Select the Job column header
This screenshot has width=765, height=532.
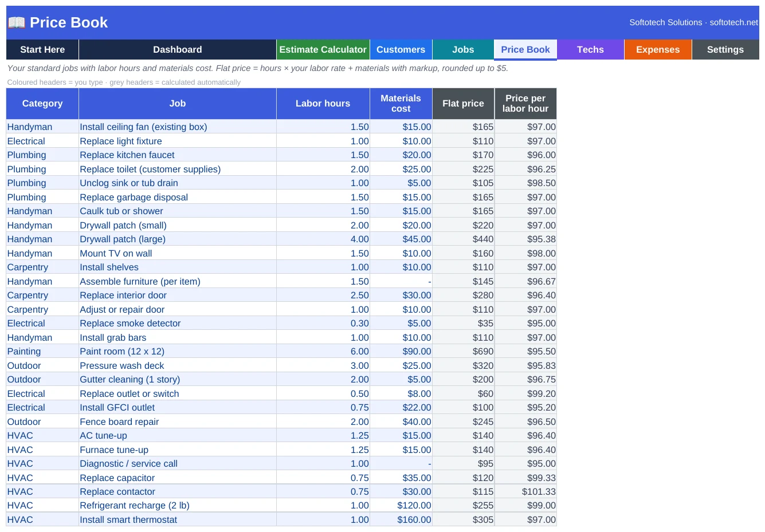tap(178, 104)
